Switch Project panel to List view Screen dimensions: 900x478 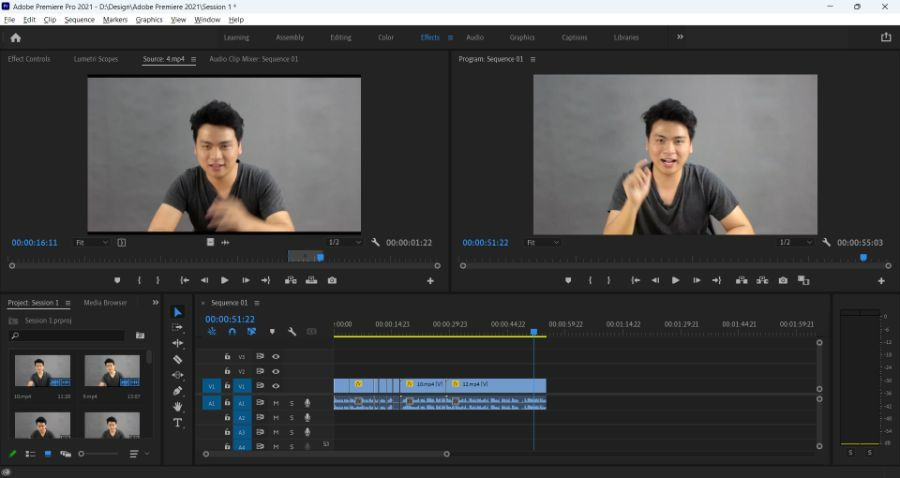pyautogui.click(x=30, y=454)
